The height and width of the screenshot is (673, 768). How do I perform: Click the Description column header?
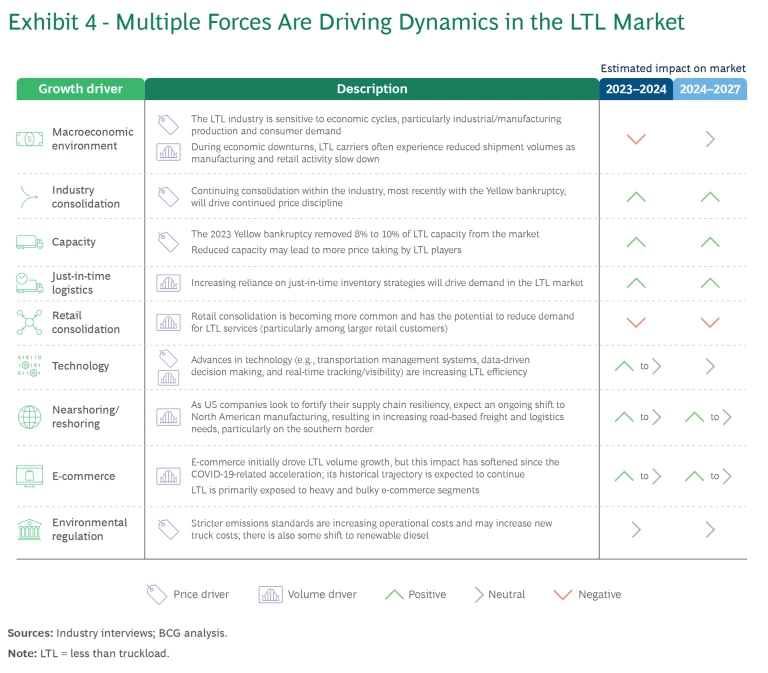372,89
